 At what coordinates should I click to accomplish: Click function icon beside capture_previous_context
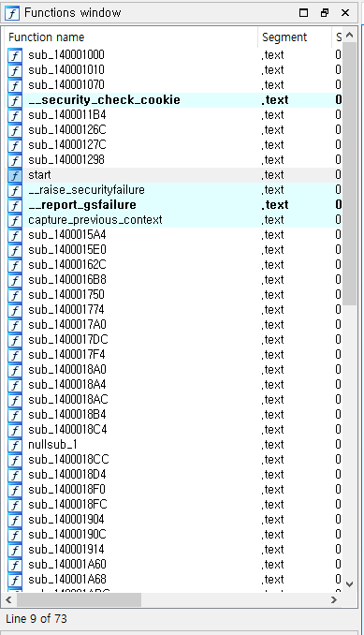coord(15,220)
